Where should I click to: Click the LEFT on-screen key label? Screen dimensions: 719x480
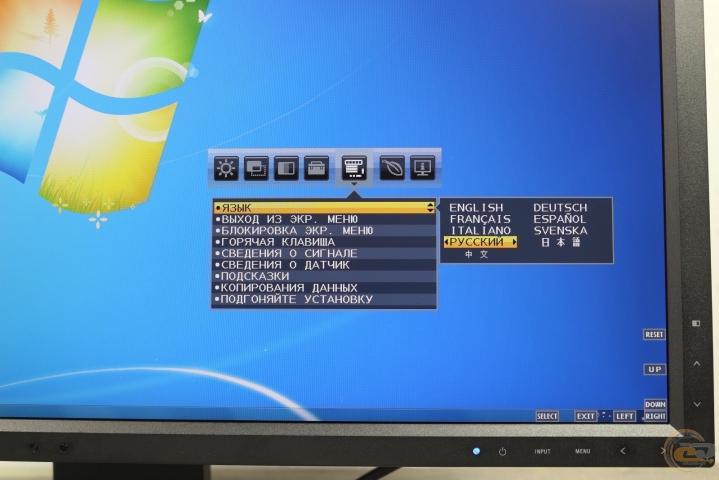(624, 416)
